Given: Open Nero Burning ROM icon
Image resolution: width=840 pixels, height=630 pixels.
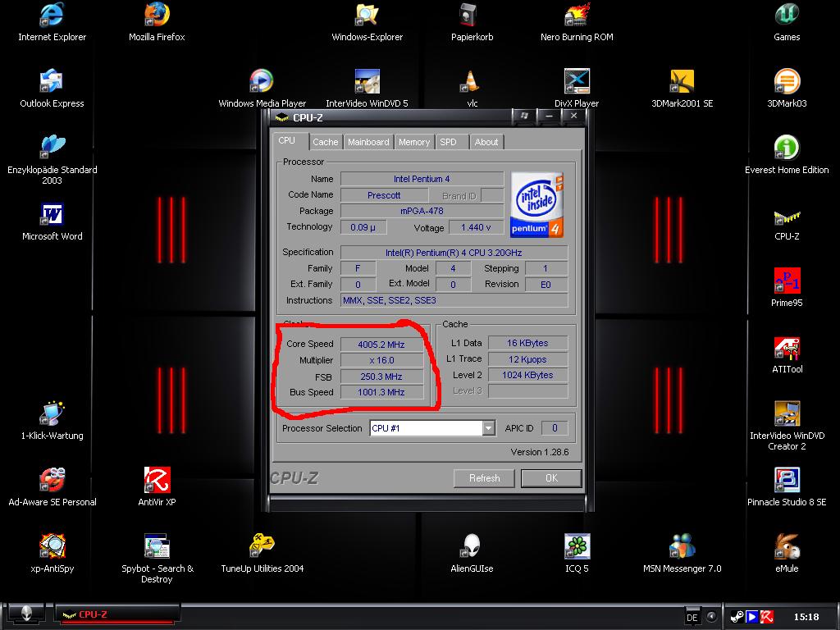Looking at the screenshot, I should (x=577, y=15).
